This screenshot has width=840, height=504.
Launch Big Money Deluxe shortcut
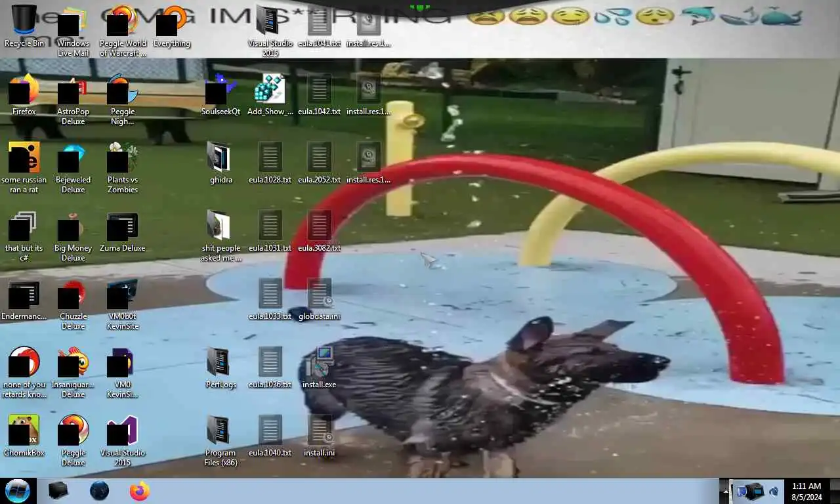click(x=73, y=236)
